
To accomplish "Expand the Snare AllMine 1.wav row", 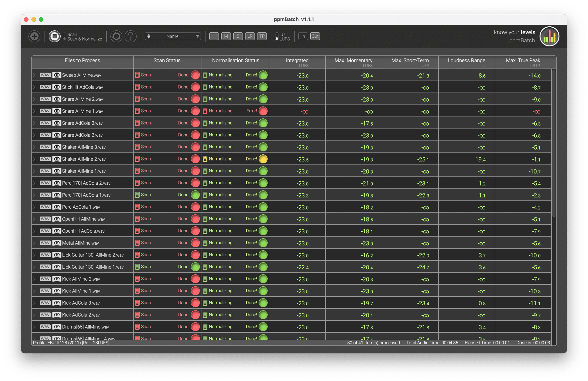I will [34, 111].
